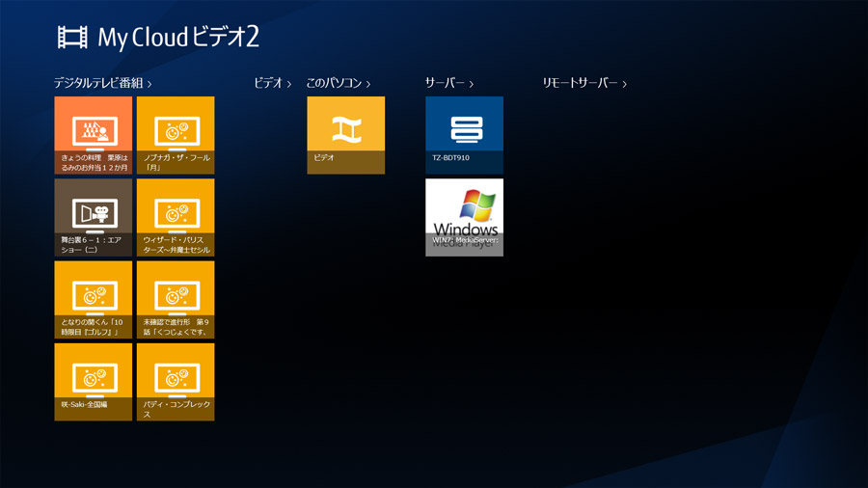Expand the ビデオ section header

[x=268, y=84]
